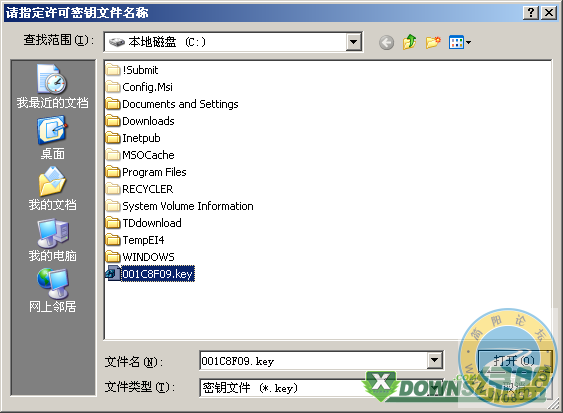The width and height of the screenshot is (563, 413).
Task: Expand the file name (文件名) dropdown arrow
Action: click(434, 360)
